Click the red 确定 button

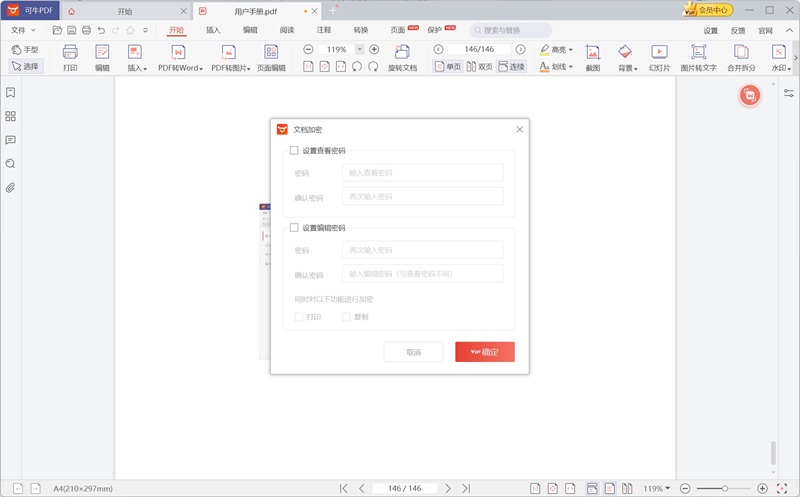(x=484, y=352)
